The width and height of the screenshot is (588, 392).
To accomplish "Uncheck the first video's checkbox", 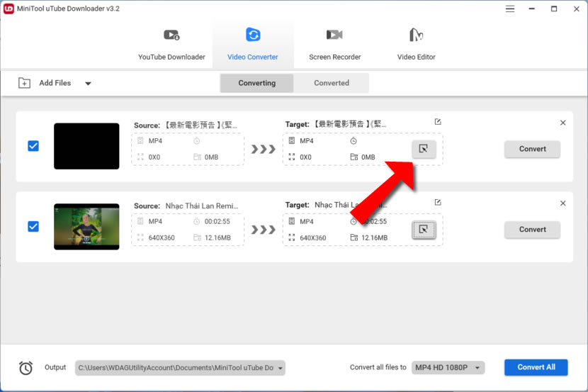I will point(33,146).
